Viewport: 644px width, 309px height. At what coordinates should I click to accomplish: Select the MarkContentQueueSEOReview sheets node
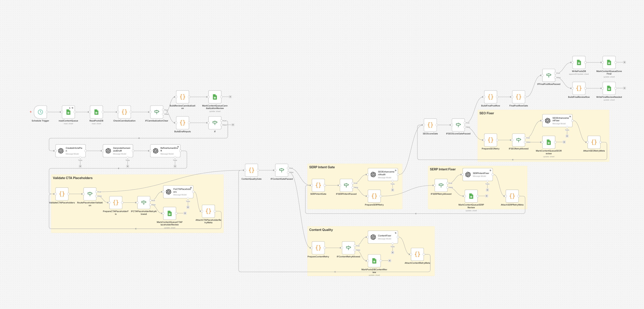(x=549, y=142)
